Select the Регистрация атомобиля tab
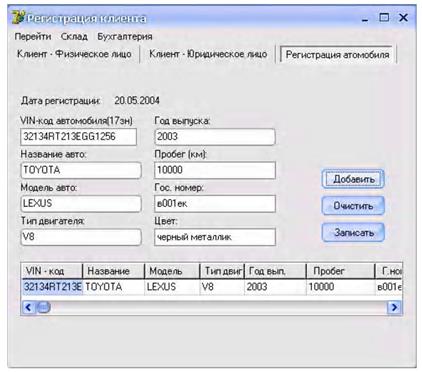This screenshot has width=422, height=372. [x=337, y=55]
